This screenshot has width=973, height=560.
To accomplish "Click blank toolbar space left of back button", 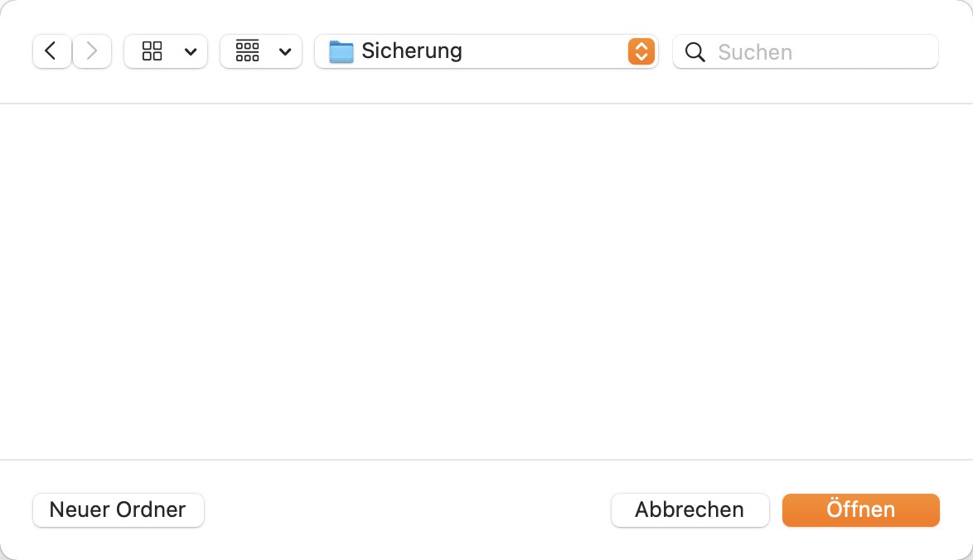I will [16, 51].
